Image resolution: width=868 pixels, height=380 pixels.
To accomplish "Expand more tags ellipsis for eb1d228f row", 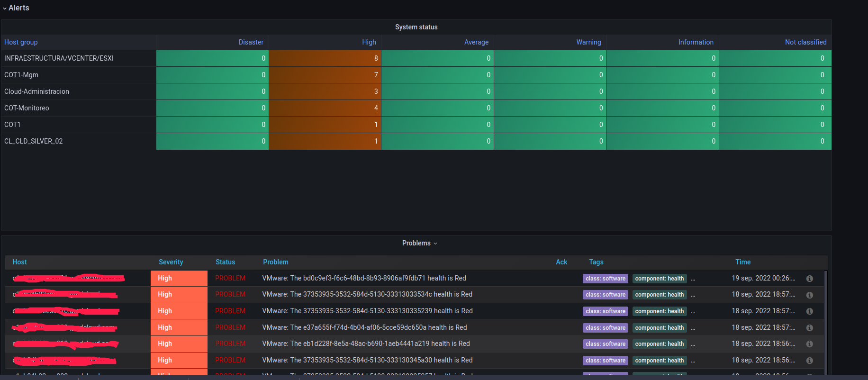I will (693, 344).
